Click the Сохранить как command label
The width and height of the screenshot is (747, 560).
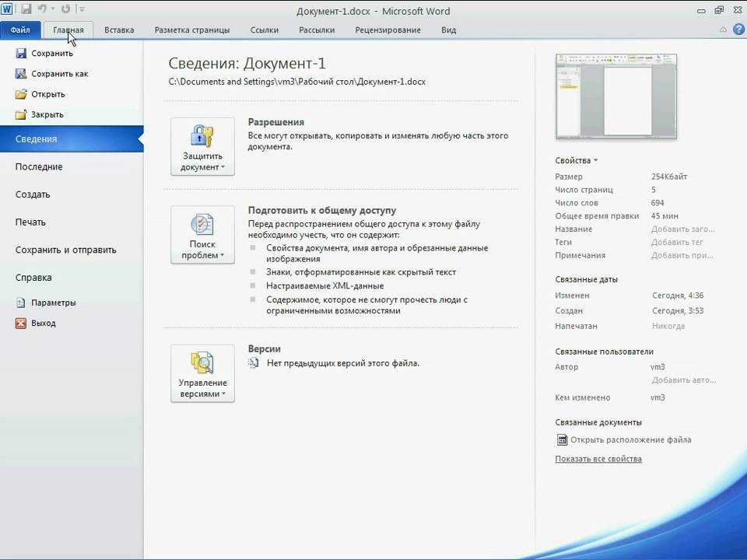[x=60, y=74]
